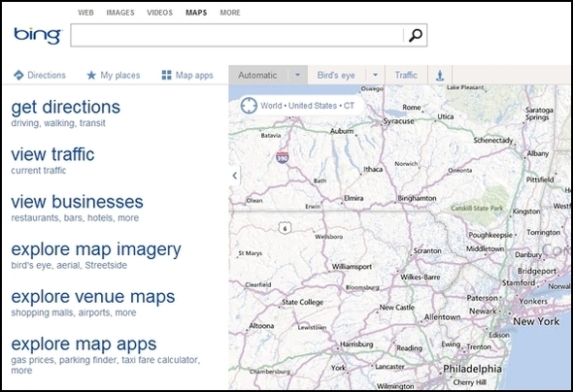Click 'Williamsport' label on map
The width and height of the screenshot is (573, 392).
pyautogui.click(x=352, y=267)
